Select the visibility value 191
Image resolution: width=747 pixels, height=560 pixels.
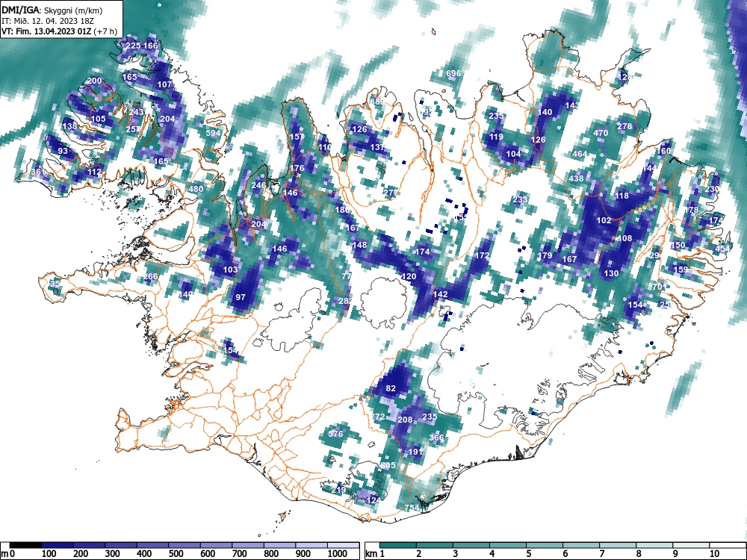pyautogui.click(x=415, y=452)
